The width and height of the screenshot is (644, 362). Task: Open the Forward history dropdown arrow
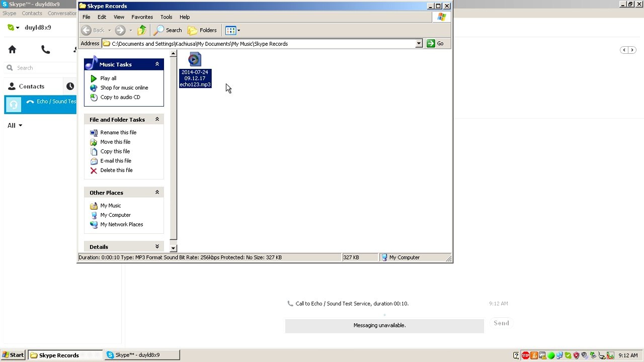point(130,31)
